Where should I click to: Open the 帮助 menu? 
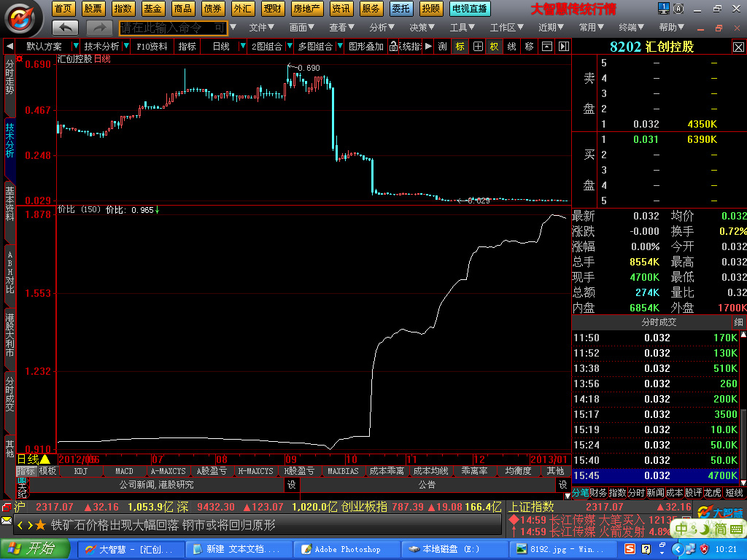tap(672, 28)
